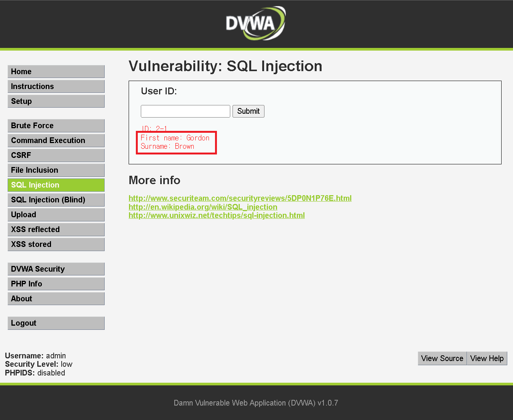Click the Submit button
513x420 pixels.
249,111
